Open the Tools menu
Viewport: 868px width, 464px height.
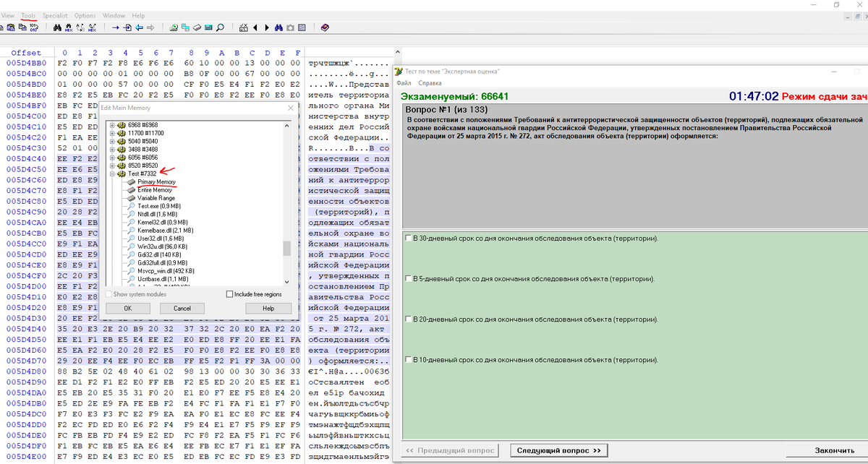28,15
